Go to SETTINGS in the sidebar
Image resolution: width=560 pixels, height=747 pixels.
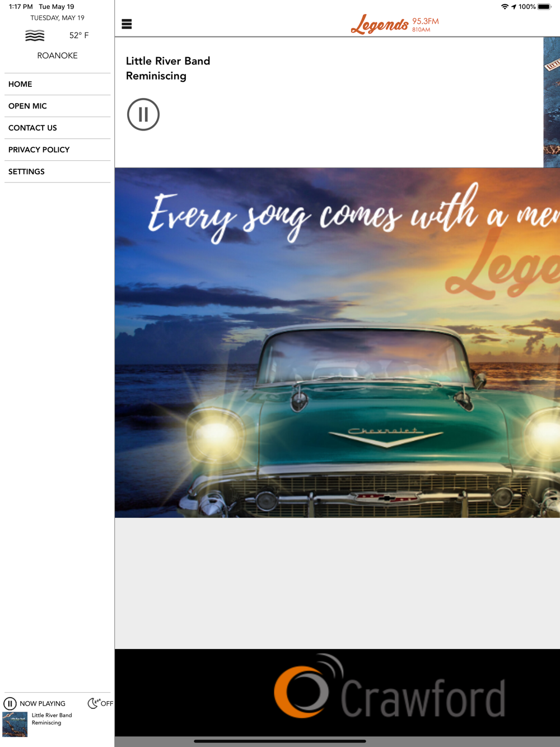pos(57,171)
